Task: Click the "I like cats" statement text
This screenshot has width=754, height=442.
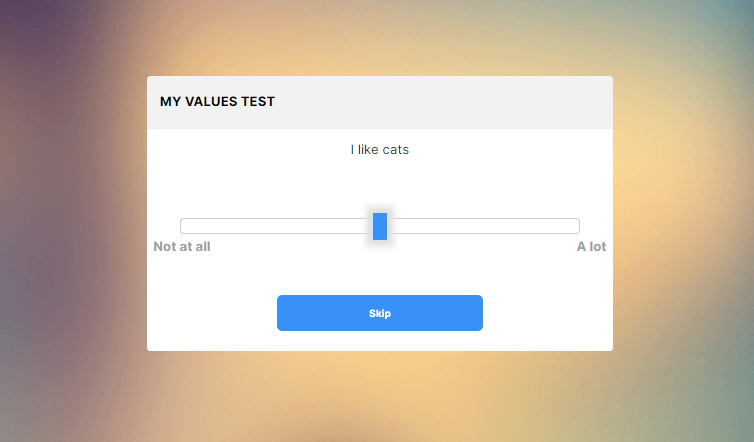Action: point(379,150)
